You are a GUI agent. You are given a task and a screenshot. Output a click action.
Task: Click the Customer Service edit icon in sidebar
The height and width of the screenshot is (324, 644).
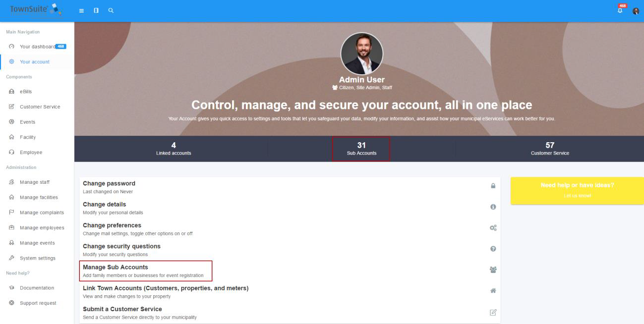click(x=11, y=107)
